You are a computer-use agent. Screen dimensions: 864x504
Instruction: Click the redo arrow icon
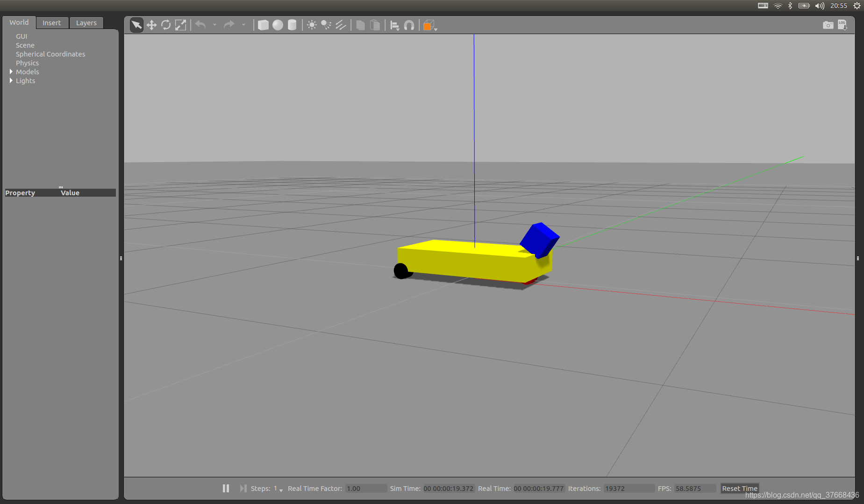point(229,25)
